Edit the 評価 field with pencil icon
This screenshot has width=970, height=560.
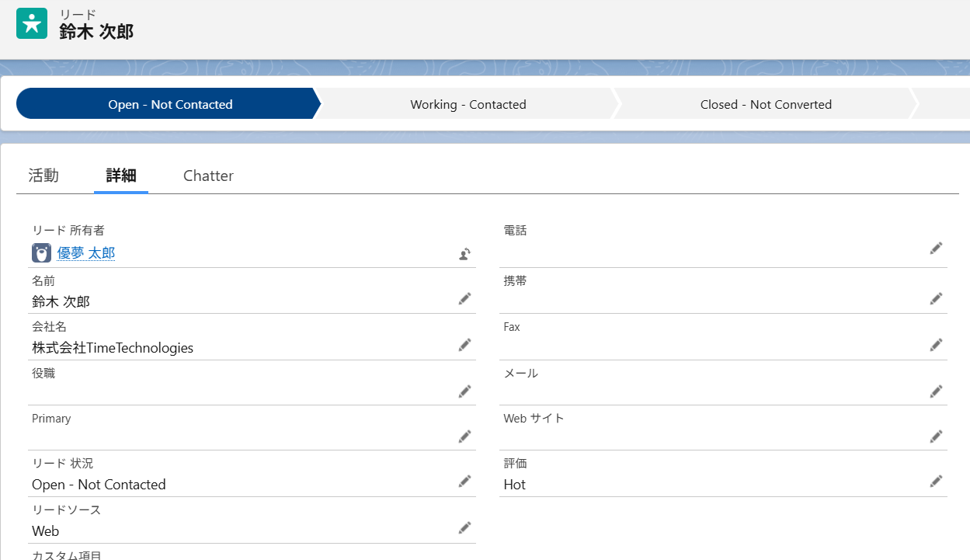point(936,482)
